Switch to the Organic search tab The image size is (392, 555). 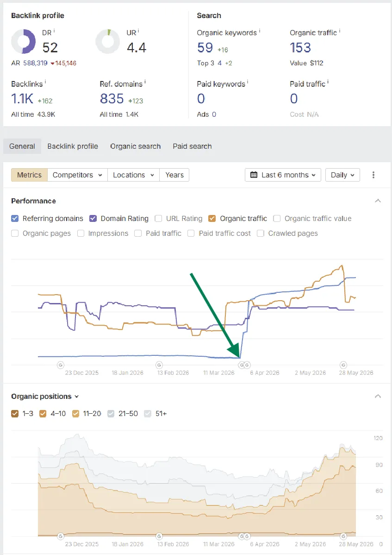136,146
